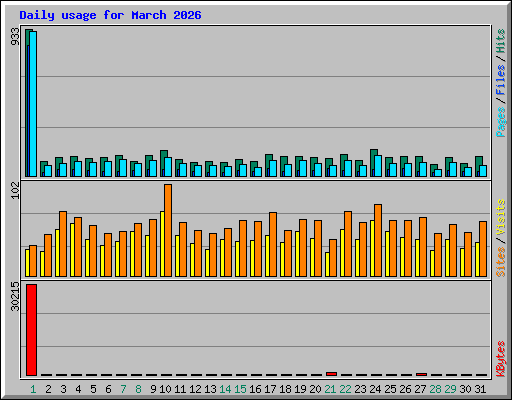Viewport: 512px width, 400px height.
Task: Click day label 30 on the x-axis
Action: 465,389
